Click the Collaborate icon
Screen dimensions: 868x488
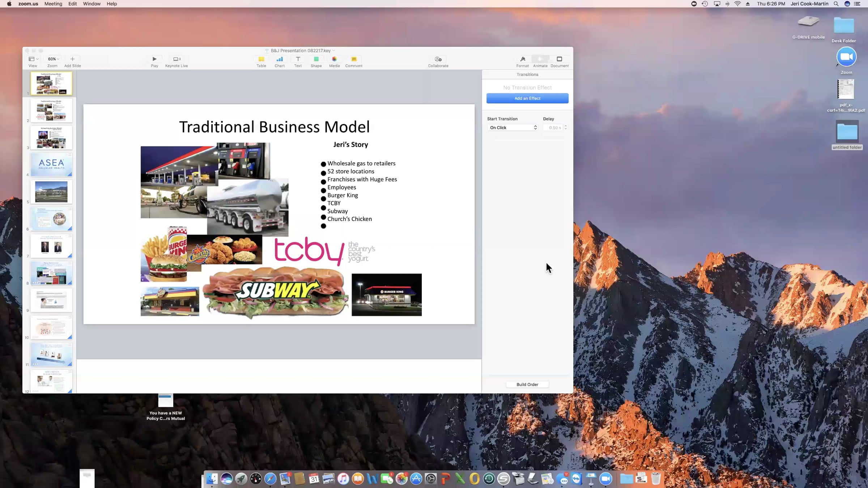point(438,59)
